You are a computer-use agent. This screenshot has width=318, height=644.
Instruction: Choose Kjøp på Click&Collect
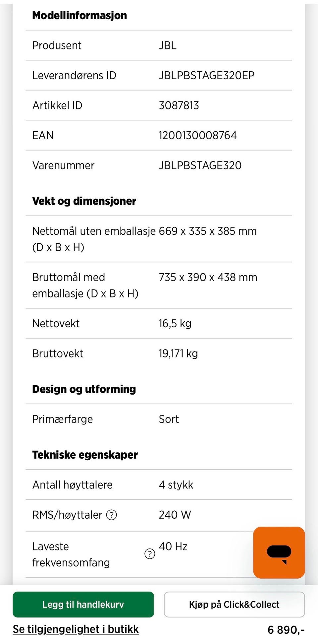(x=234, y=604)
